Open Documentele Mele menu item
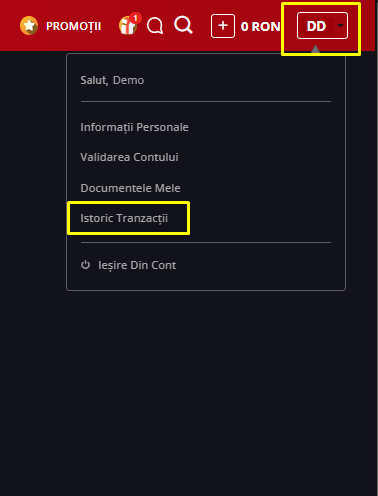The image size is (378, 496). coord(130,188)
